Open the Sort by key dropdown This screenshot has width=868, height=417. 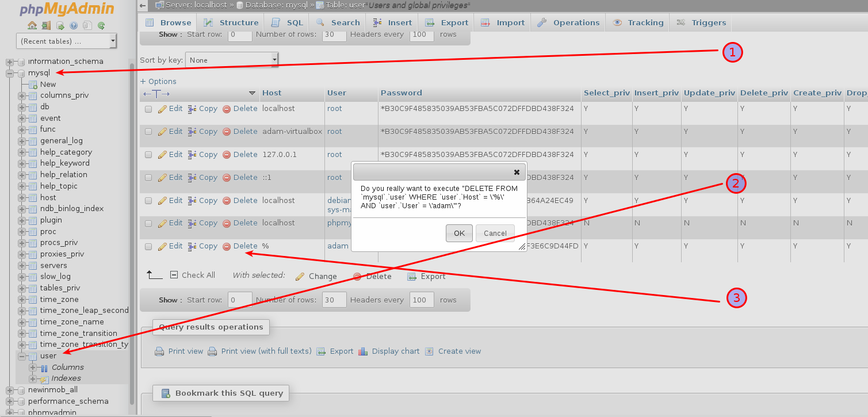click(x=232, y=59)
